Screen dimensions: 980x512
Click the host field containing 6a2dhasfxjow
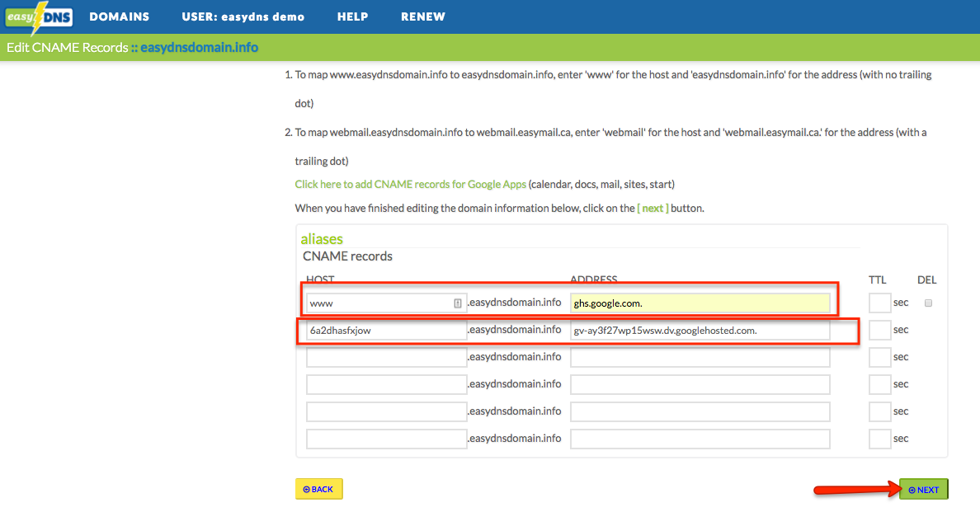[x=386, y=331]
